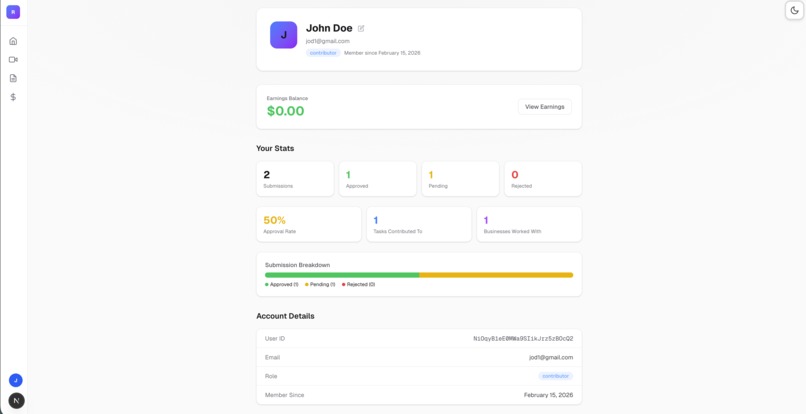This screenshot has height=414, width=806.
Task: Click the $0.00 earnings balance
Action: 285,111
